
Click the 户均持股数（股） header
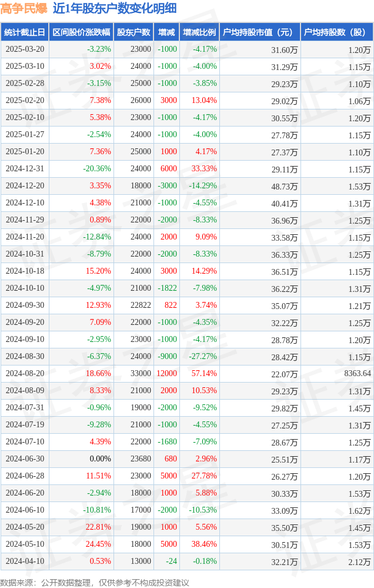[336, 32]
